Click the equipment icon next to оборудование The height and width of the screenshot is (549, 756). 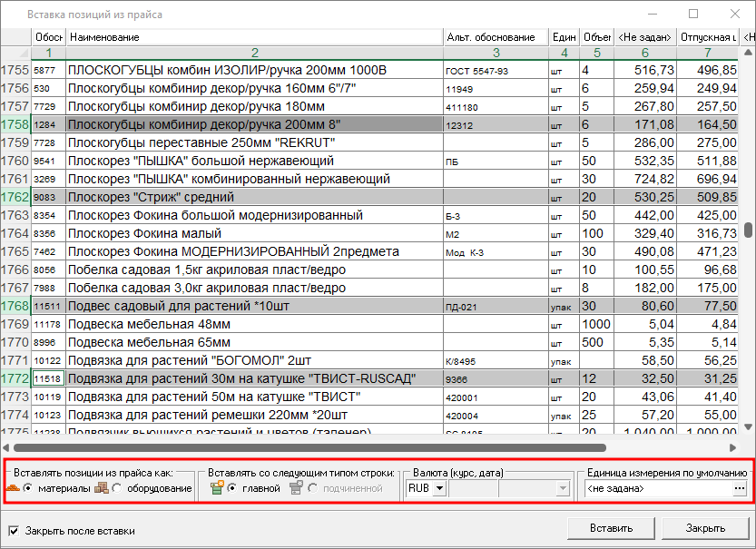101,488
